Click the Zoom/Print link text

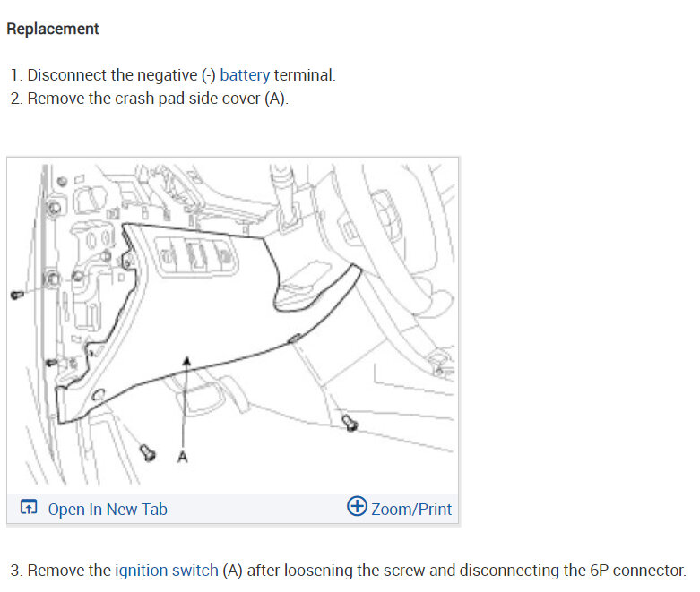click(411, 510)
